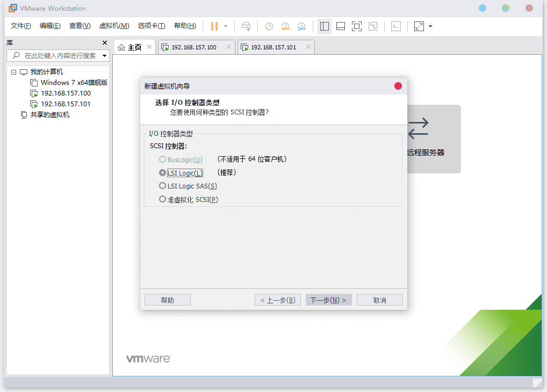Click the 帮助 button in wizard
The height and width of the screenshot is (392, 547).
(168, 300)
